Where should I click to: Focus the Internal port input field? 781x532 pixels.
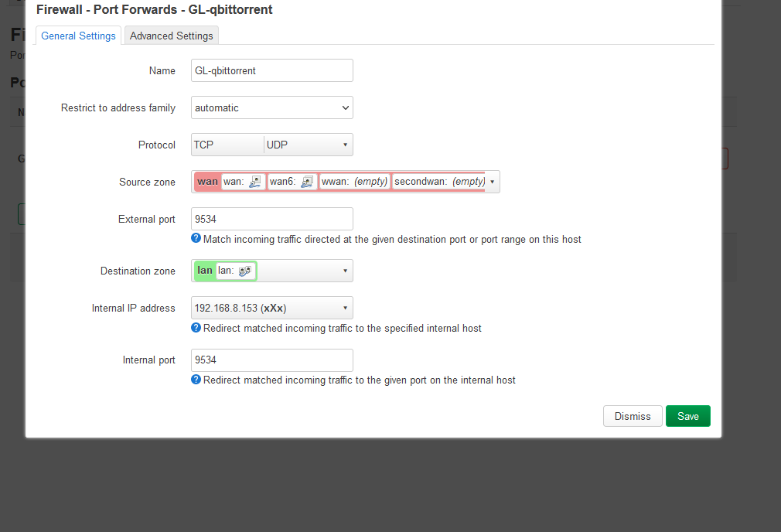tap(271, 360)
